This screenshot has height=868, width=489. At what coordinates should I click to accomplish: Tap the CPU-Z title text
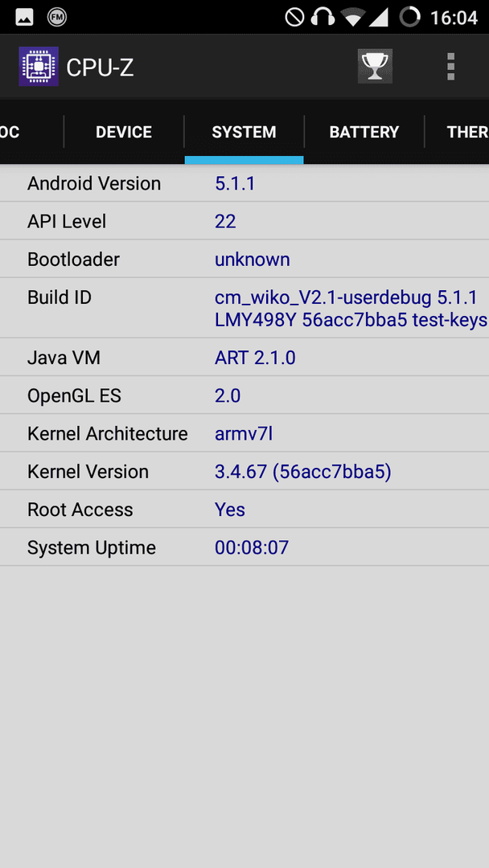(x=101, y=68)
